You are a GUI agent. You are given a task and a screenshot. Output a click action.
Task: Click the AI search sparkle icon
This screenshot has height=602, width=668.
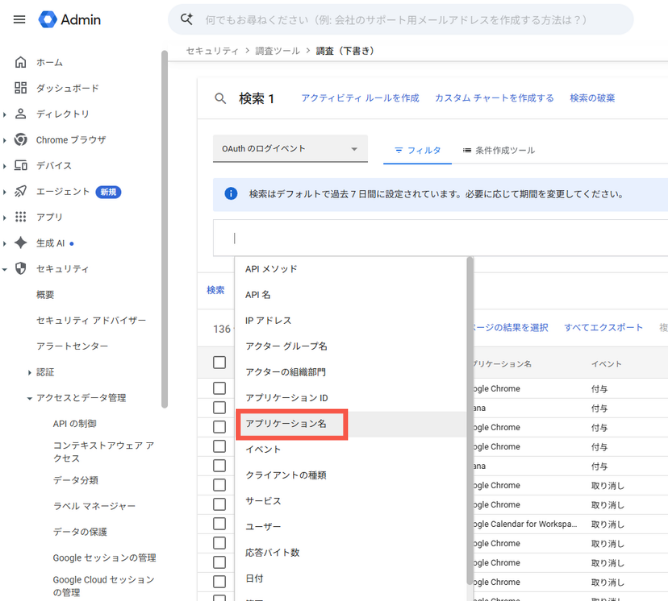click(x=187, y=19)
